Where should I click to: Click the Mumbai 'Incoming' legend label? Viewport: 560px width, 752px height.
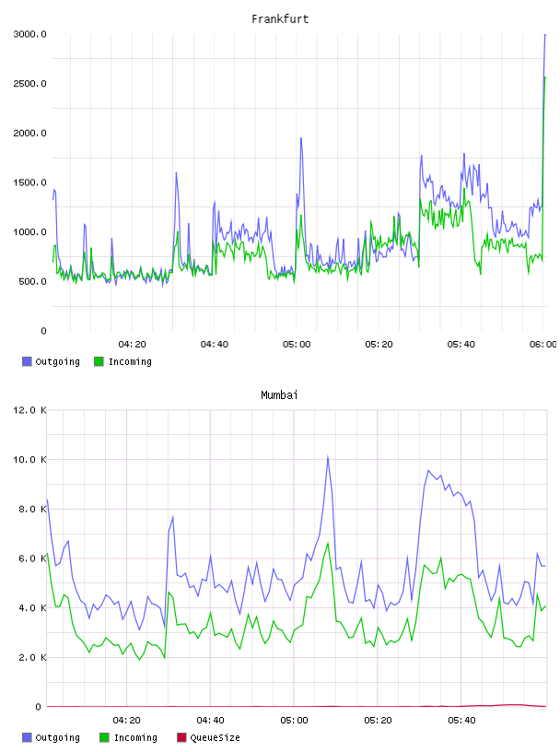point(135,737)
